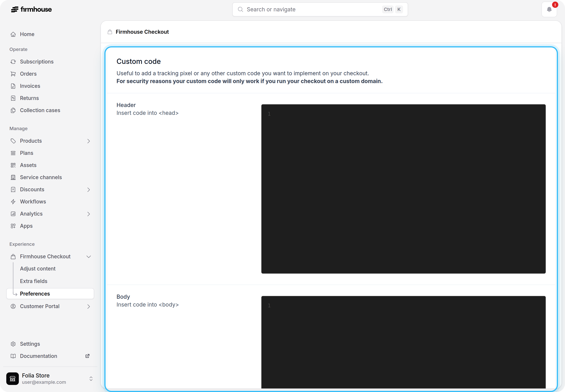The height and width of the screenshot is (392, 565).
Task: Click the Analytics chart icon
Action: (13, 214)
